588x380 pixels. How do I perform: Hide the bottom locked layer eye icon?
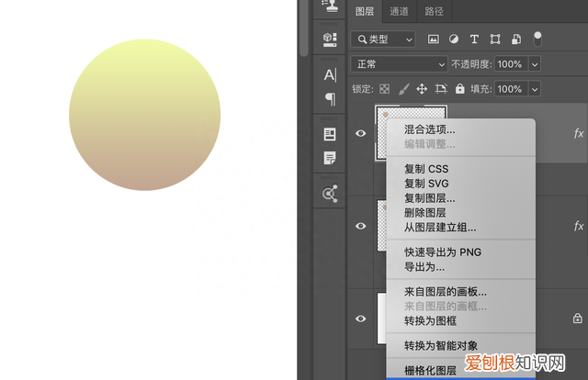tap(361, 319)
